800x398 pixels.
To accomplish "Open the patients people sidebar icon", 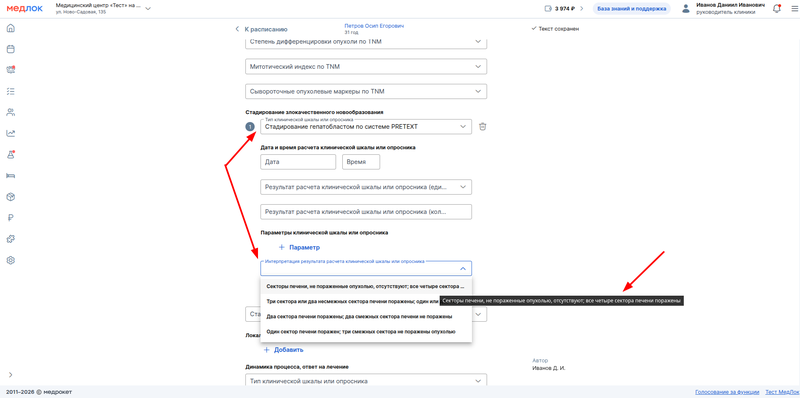I will pyautogui.click(x=10, y=112).
